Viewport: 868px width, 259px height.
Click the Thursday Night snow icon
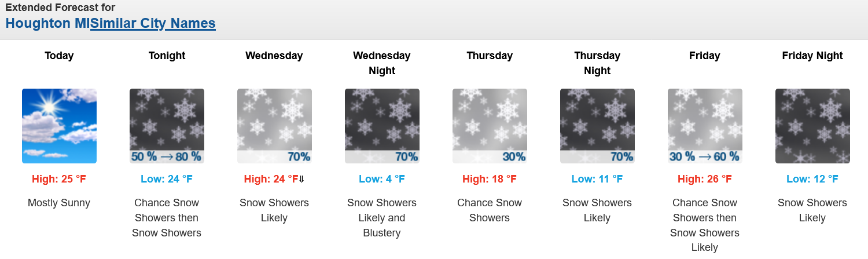click(x=597, y=126)
